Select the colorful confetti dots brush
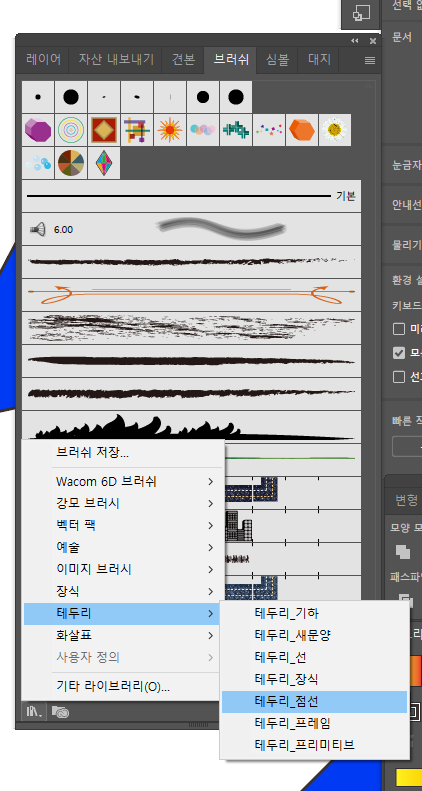Image resolution: width=422 pixels, height=791 pixels. click(268, 130)
